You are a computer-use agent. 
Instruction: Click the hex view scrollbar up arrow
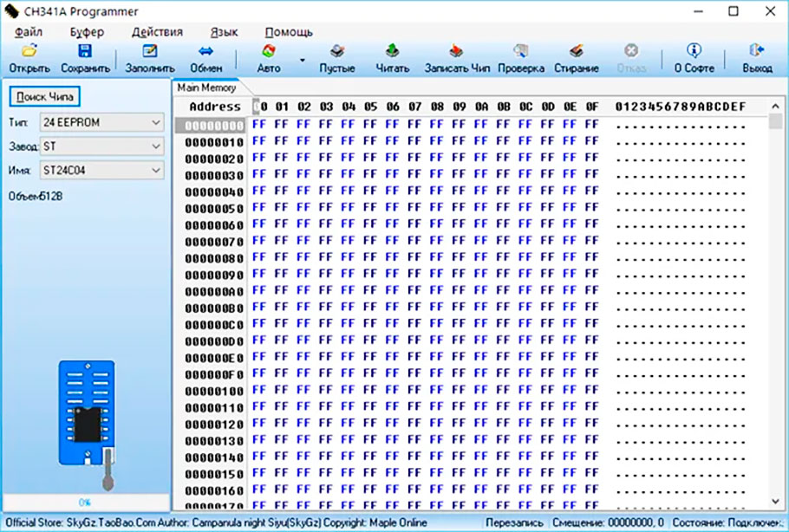coord(775,106)
